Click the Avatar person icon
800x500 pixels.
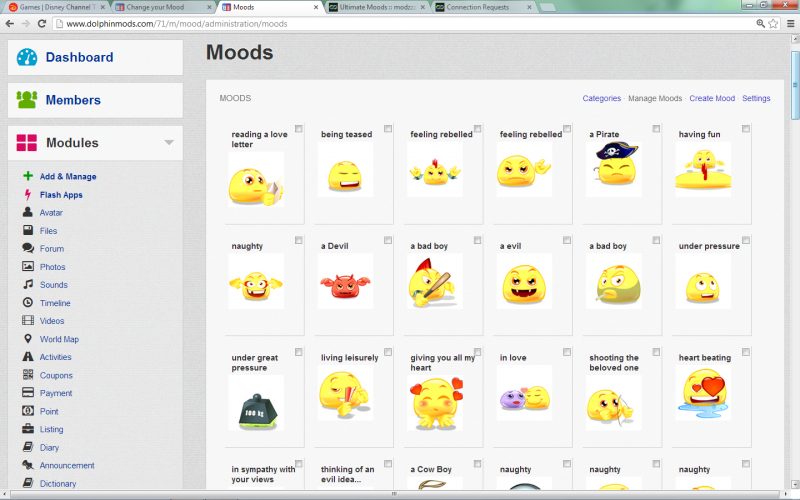pyautogui.click(x=28, y=212)
